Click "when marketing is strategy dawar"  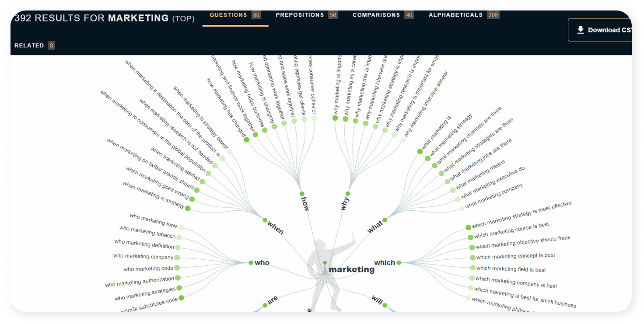pos(201,118)
